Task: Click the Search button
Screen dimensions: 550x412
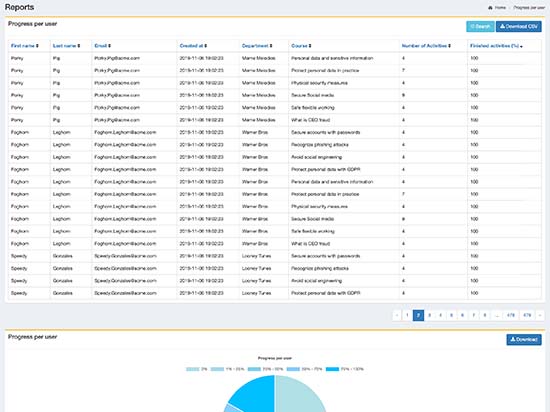Action: pyautogui.click(x=480, y=27)
